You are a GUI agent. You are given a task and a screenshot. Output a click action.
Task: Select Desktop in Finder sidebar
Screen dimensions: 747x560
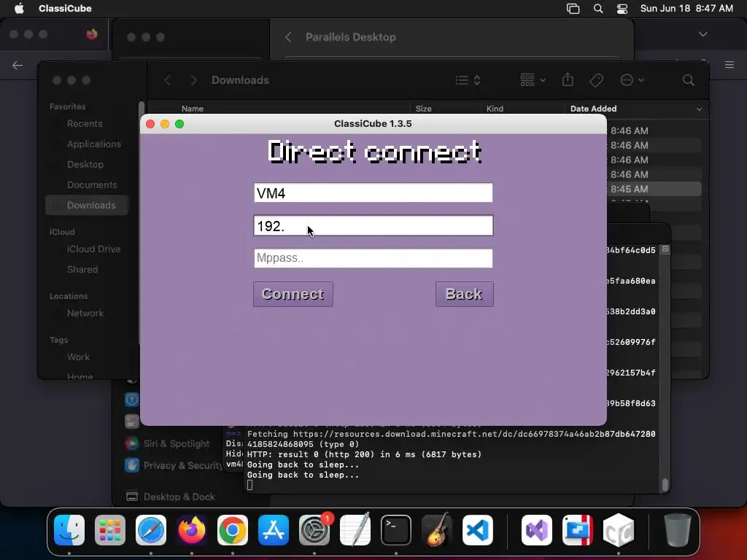[x=85, y=165]
